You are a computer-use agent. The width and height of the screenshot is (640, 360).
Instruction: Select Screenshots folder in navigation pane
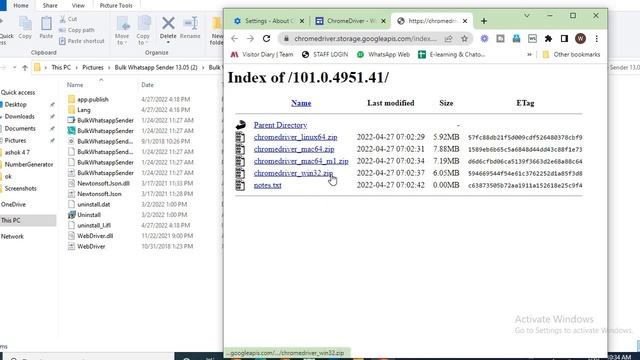(x=20, y=188)
